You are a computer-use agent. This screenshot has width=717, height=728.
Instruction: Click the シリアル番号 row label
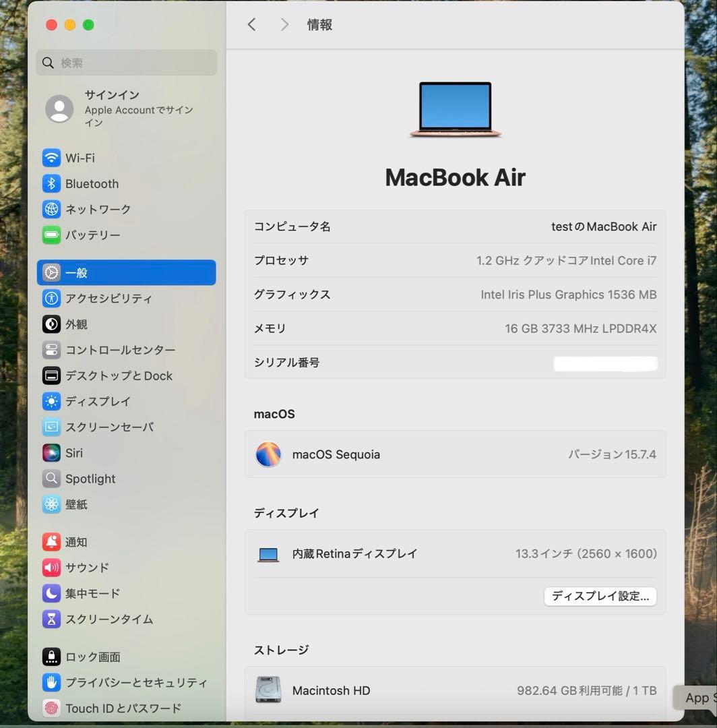[287, 362]
